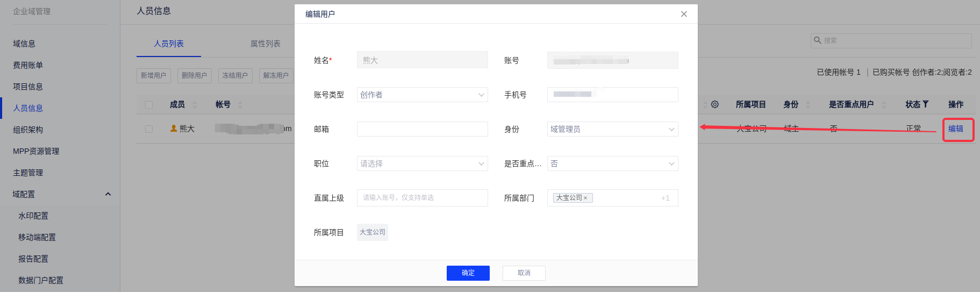This screenshot has width=980, height=292.
Task: Tick the checkbox for 熊大 row
Action: [x=149, y=129]
